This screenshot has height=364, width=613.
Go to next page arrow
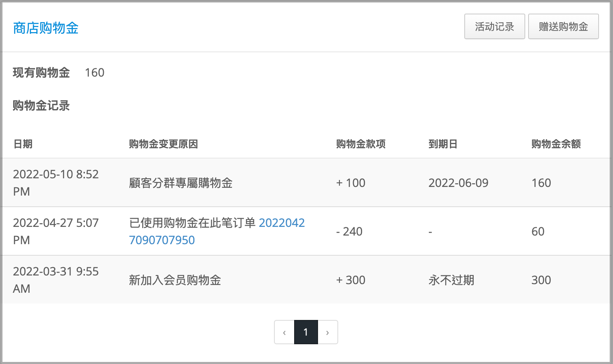click(328, 332)
